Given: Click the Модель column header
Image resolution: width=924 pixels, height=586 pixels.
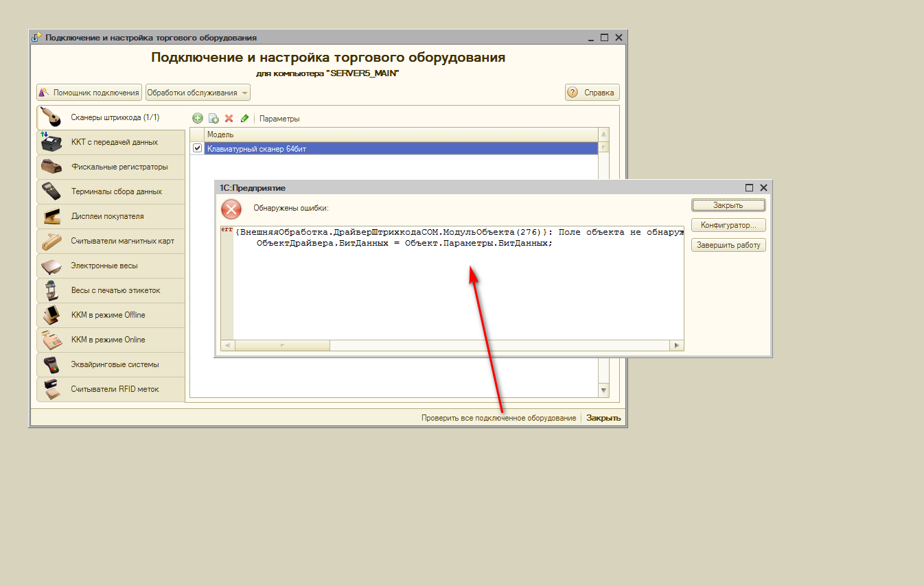Looking at the screenshot, I should 402,134.
